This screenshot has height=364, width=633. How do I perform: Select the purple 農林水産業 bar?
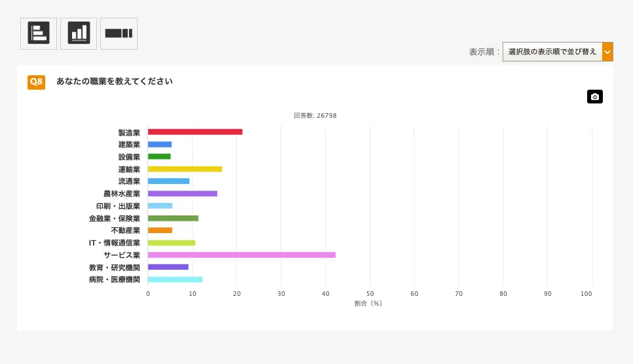click(182, 194)
